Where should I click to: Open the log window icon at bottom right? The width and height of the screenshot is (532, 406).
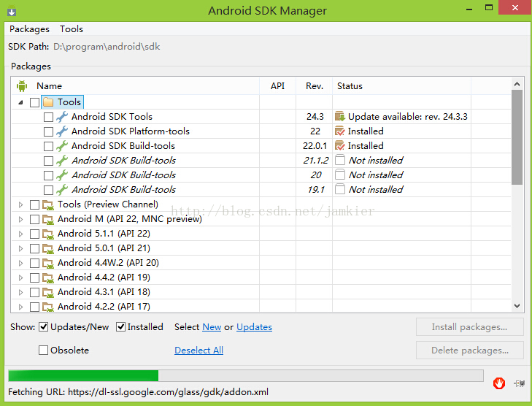pyautogui.click(x=520, y=383)
